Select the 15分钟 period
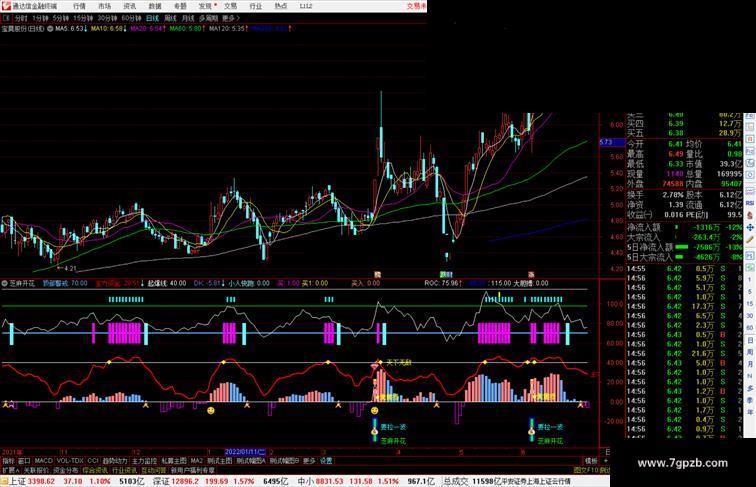This screenshot has height=487, width=756. tap(83, 18)
